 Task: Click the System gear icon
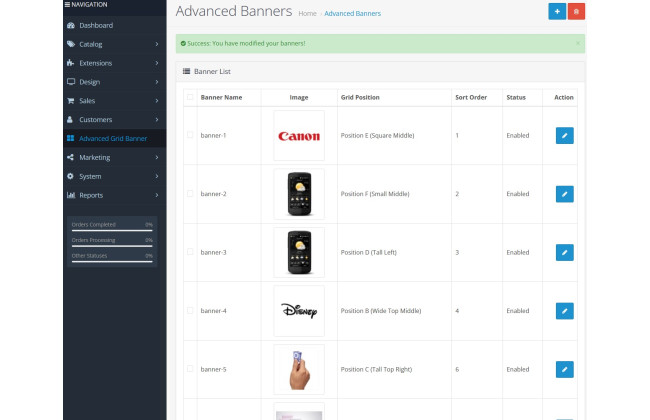70,176
